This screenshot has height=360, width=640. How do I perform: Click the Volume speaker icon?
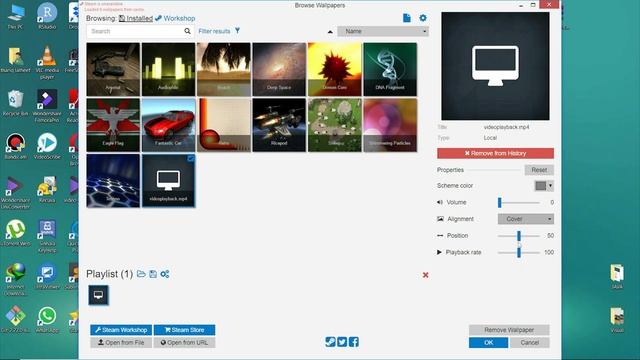click(440, 202)
